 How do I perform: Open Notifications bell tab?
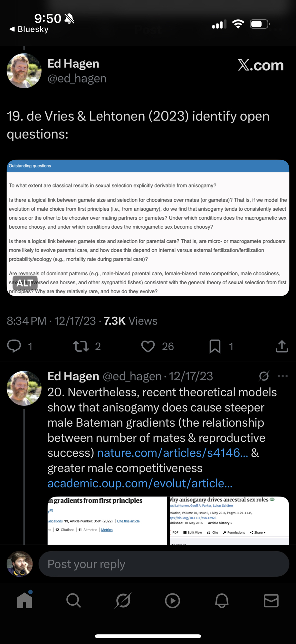(222, 601)
